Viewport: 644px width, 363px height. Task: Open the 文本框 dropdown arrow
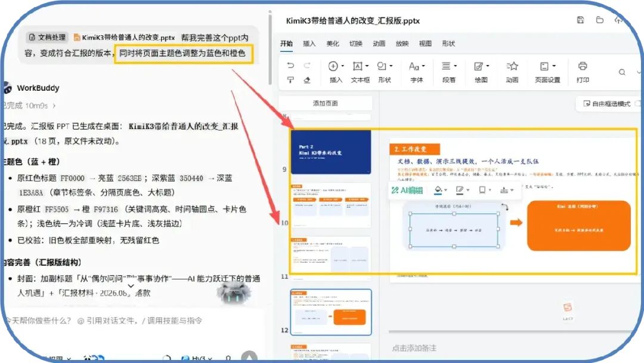367,66
